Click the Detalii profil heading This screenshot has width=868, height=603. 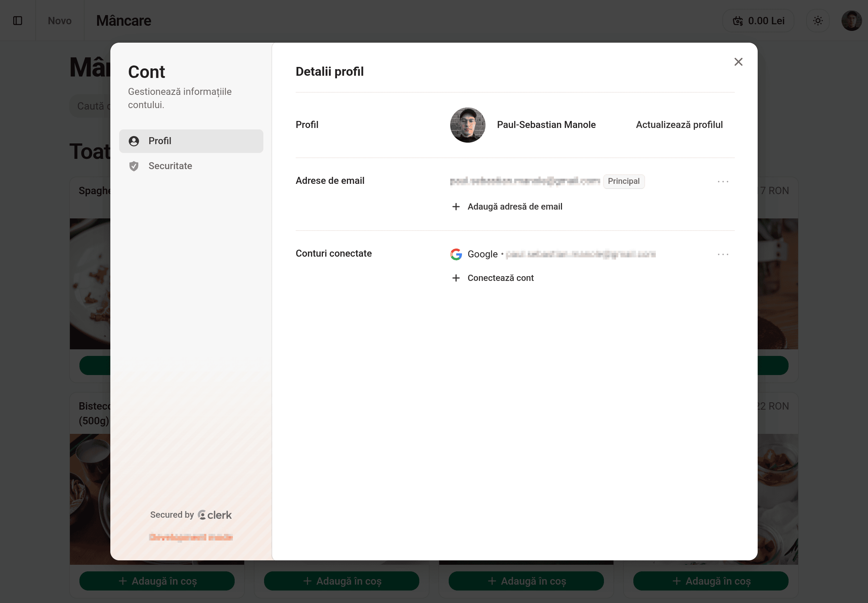tap(330, 71)
